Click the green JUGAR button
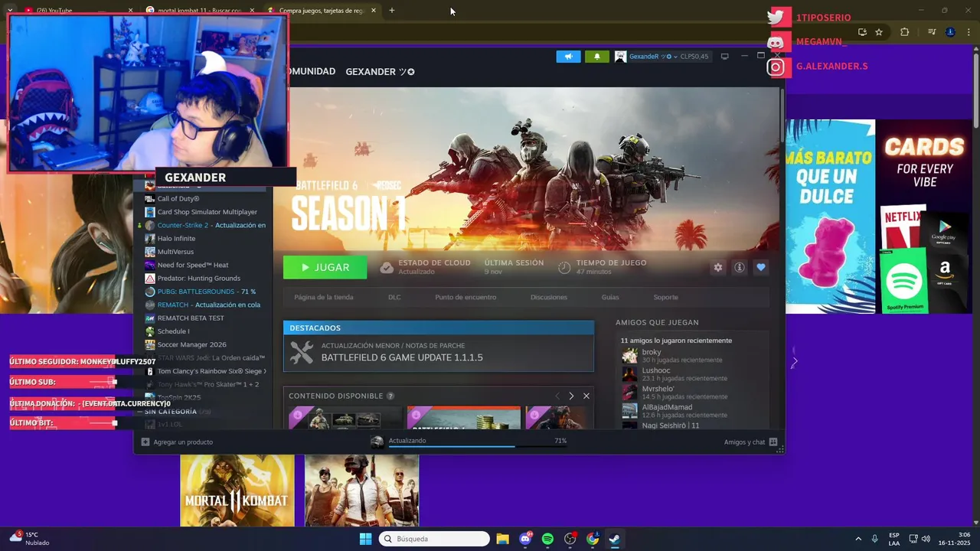The height and width of the screenshot is (551, 980). point(325,267)
